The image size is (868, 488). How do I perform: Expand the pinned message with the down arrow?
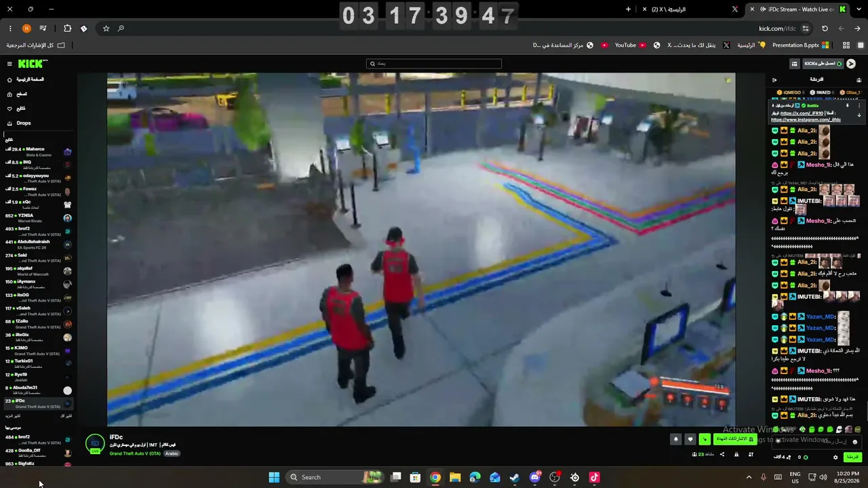click(x=859, y=115)
